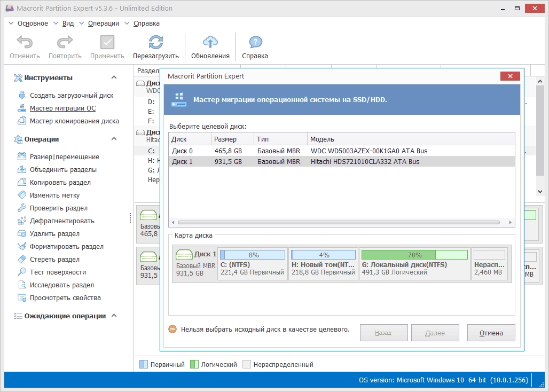Sort by the Размер column header
Image resolution: width=549 pixels, height=392 pixels.
pyautogui.click(x=233, y=139)
